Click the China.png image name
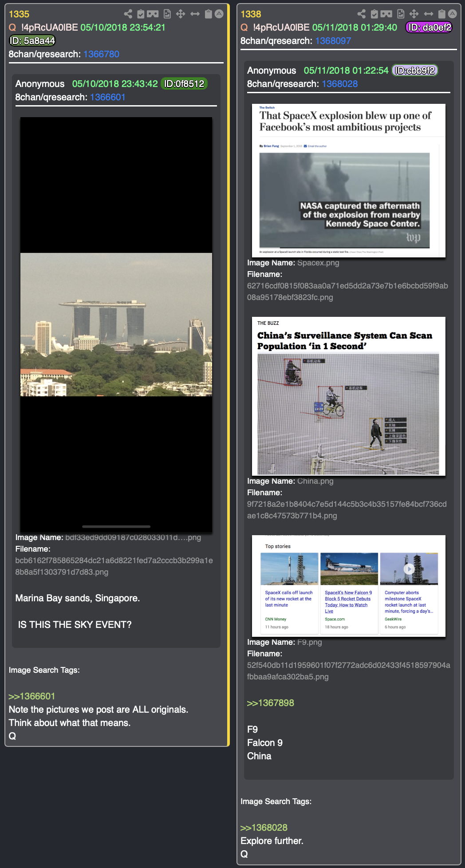The height and width of the screenshot is (868, 465). [315, 481]
